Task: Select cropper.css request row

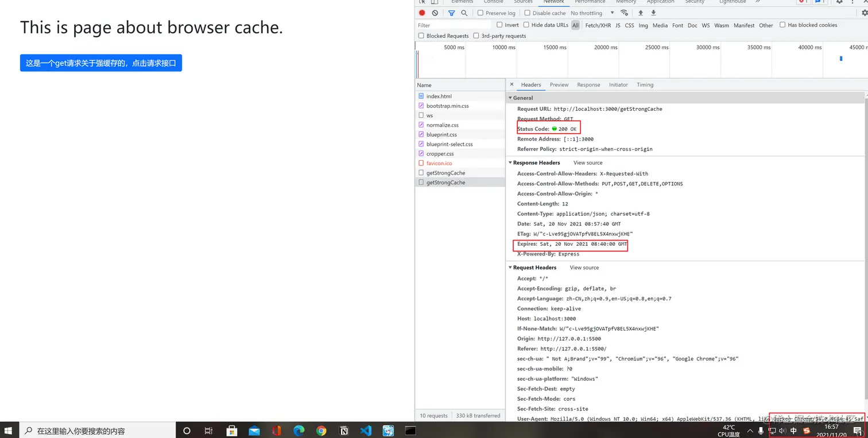Action: pos(460,154)
